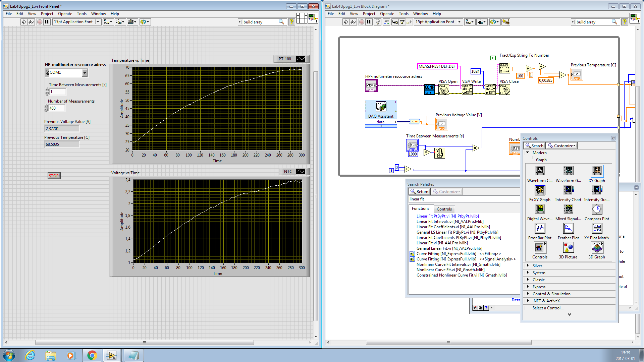Click the Run arrow in Block Diagram
644x362 pixels.
click(345, 22)
